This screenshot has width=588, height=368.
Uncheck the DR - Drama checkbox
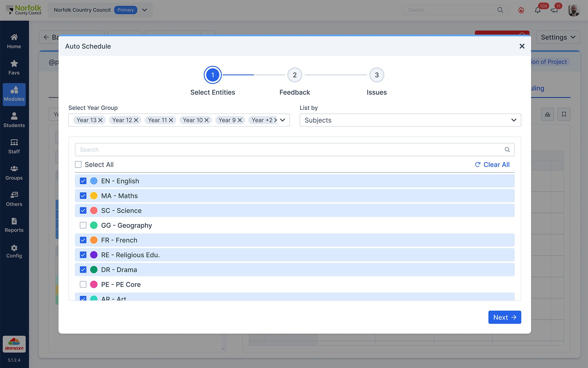(83, 270)
